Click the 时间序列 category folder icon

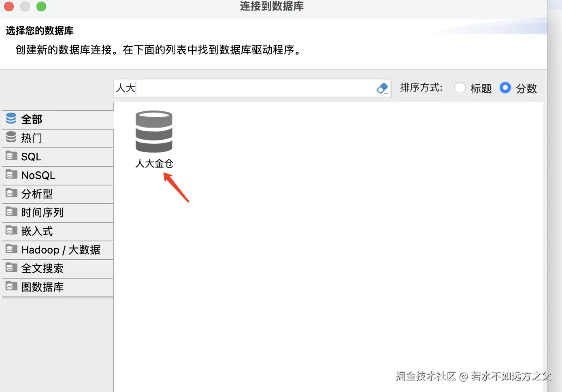pyautogui.click(x=11, y=211)
